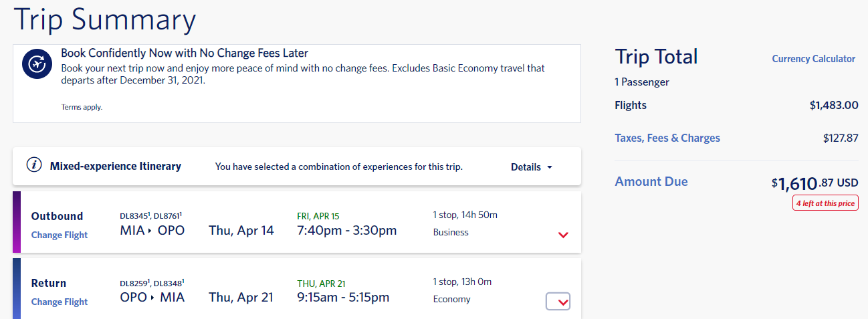Click the blue Return color bar
Screen dimensions: 868x319
point(17,289)
